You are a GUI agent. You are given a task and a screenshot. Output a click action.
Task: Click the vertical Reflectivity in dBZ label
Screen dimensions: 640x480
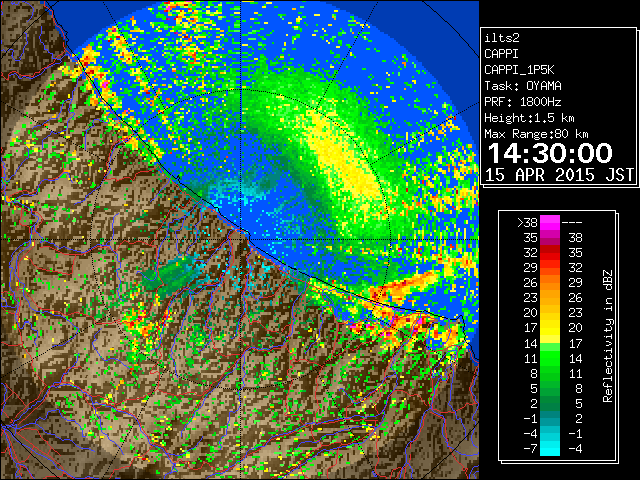tap(608, 336)
